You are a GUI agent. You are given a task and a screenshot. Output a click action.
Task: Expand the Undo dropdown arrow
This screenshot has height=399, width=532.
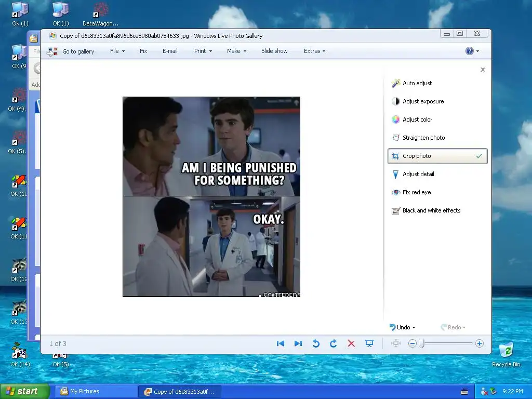pos(414,328)
